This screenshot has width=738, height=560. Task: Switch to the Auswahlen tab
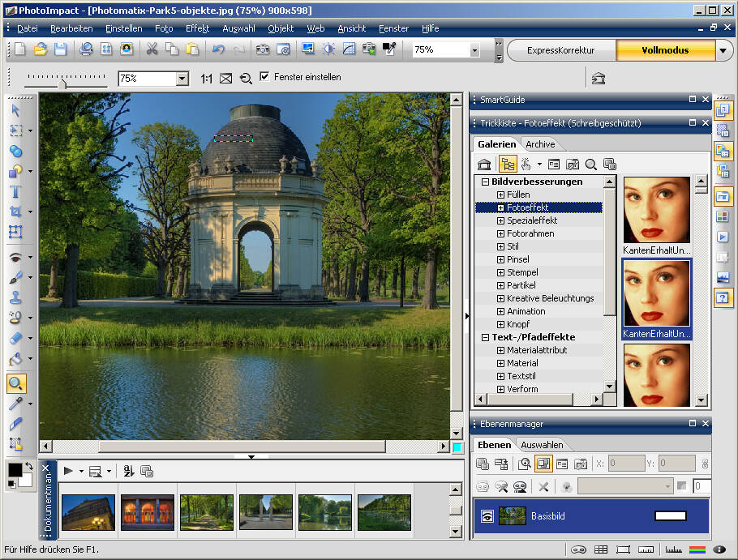coord(542,445)
